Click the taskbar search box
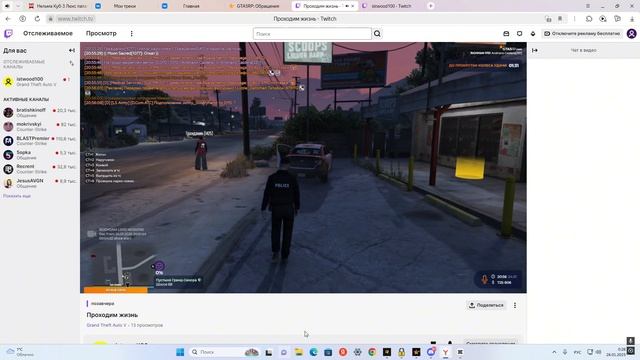 (224, 352)
